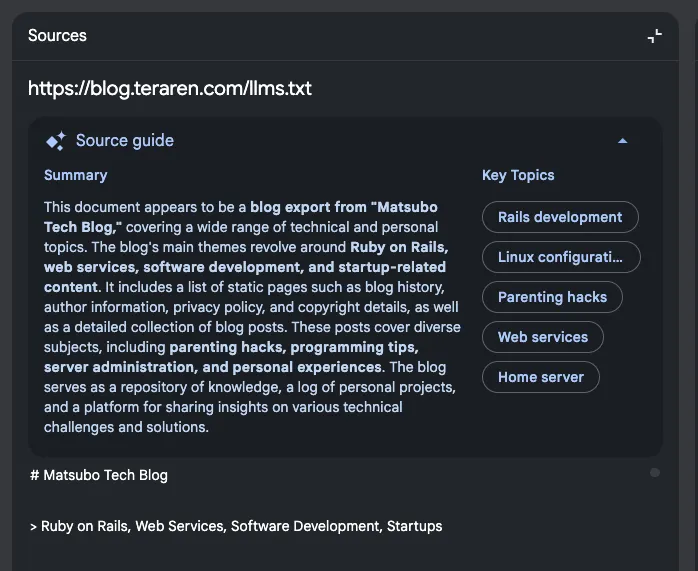Click the '# Matsubo Tech Blog' heading line
698x571 pixels.
99,475
